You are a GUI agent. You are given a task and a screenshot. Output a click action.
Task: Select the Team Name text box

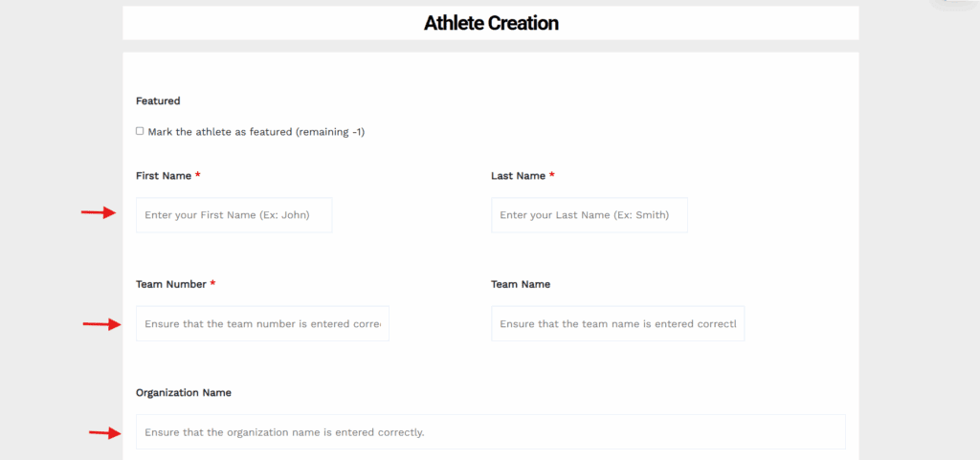click(617, 323)
